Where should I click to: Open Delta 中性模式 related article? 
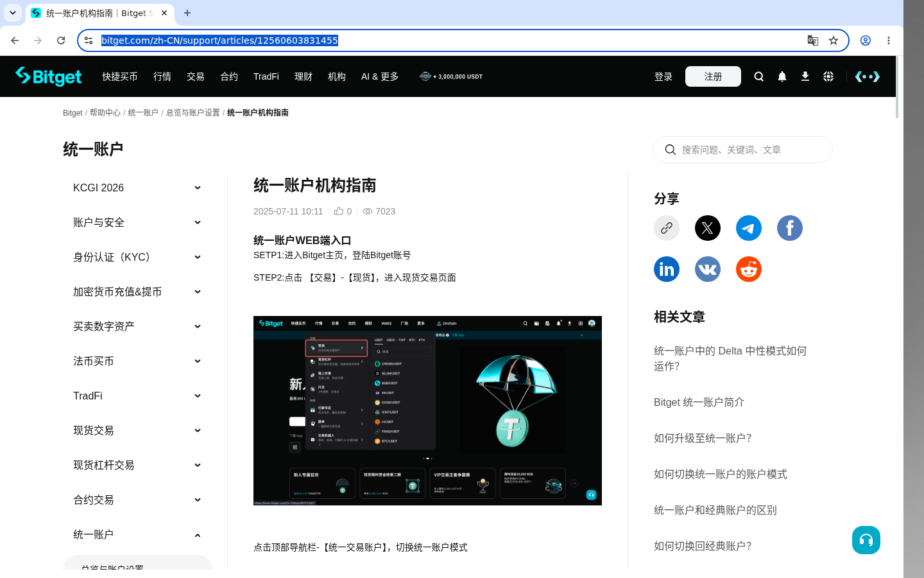(x=730, y=358)
